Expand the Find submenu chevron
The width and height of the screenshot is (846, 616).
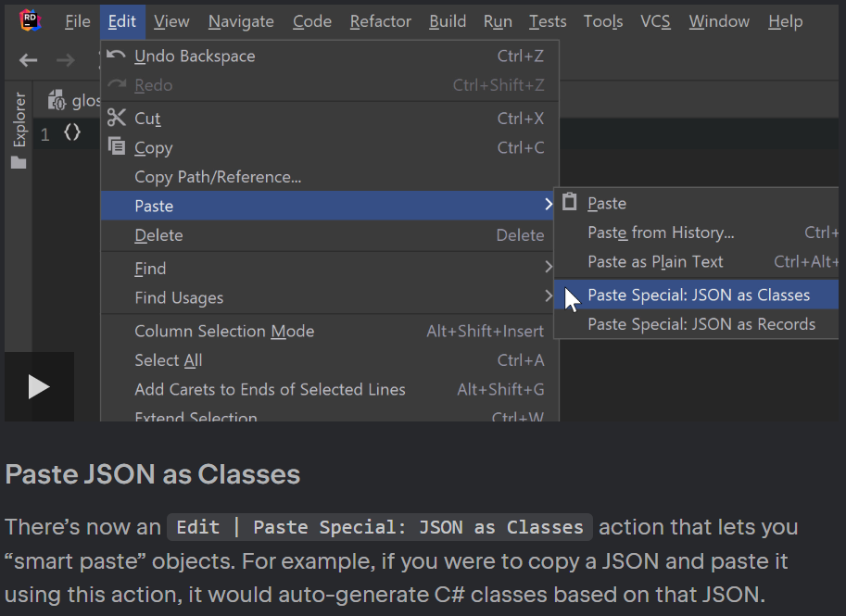549,267
